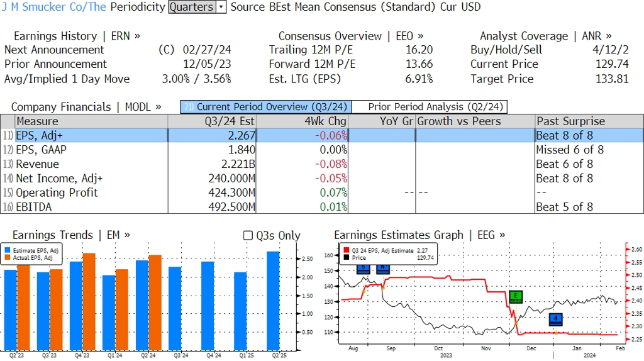Select the Operating Profit row

[x=322, y=192]
